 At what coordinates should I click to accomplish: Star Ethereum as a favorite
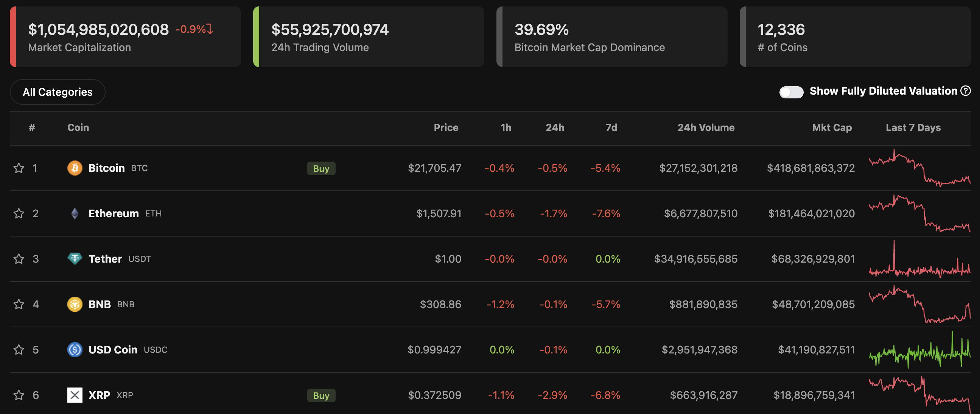[19, 213]
